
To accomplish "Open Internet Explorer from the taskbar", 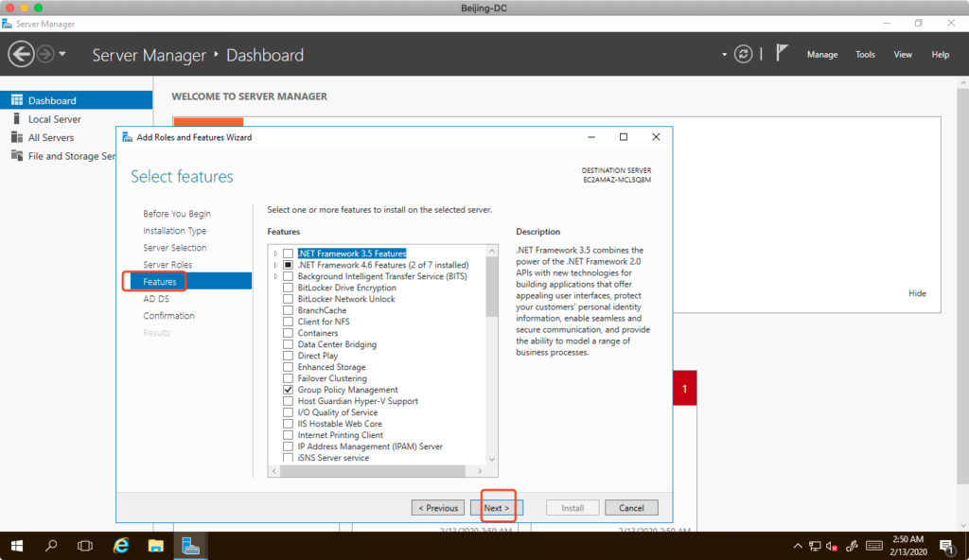I will click(x=121, y=546).
